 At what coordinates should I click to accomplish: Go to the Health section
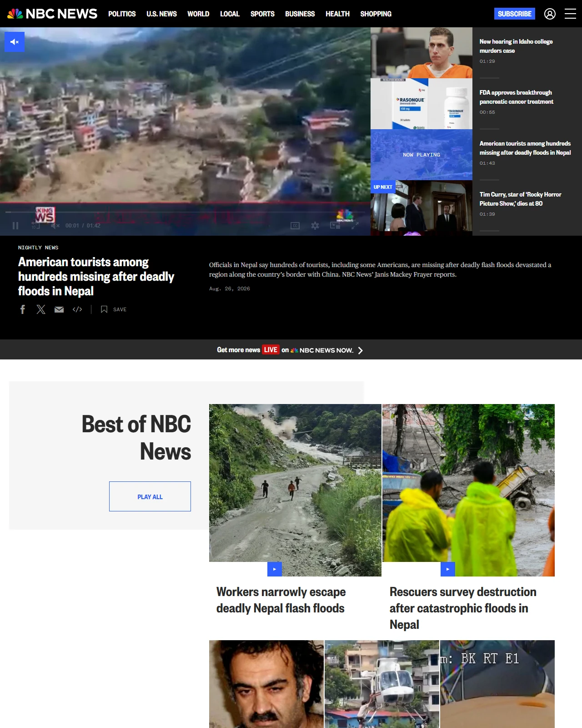click(x=337, y=14)
